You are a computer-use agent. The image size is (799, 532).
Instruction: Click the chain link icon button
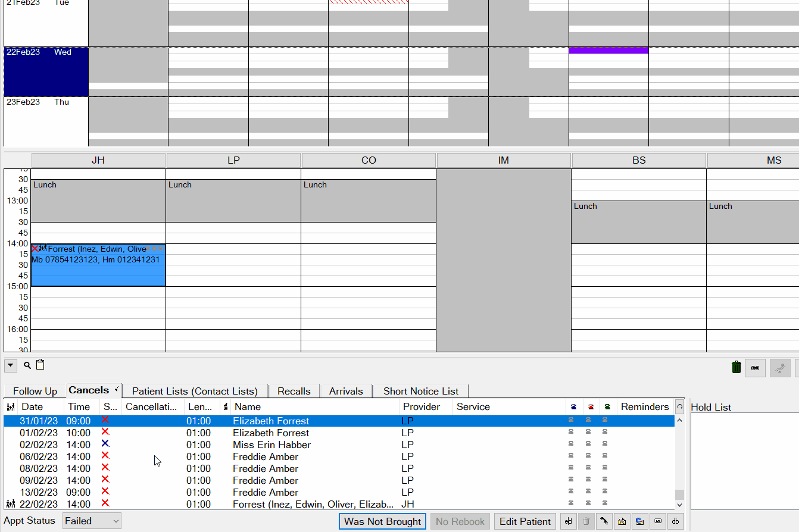pyautogui.click(x=755, y=368)
